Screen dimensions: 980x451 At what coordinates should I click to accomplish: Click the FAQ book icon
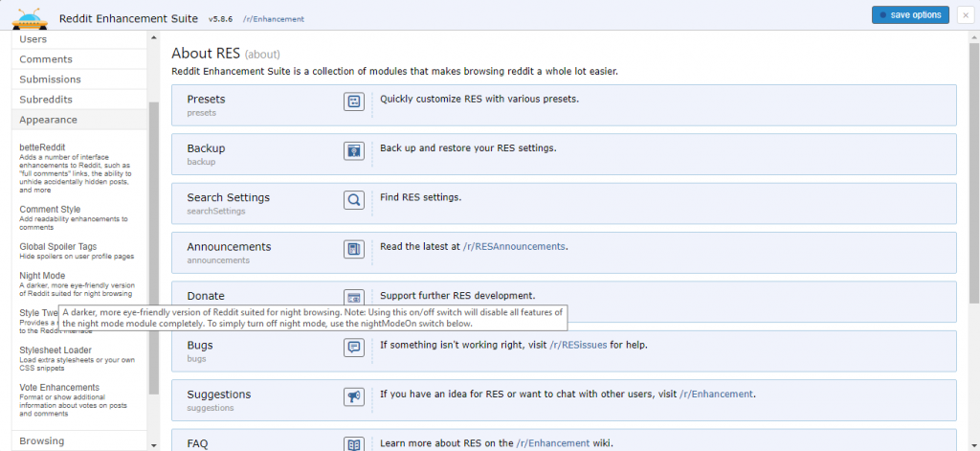(354, 444)
